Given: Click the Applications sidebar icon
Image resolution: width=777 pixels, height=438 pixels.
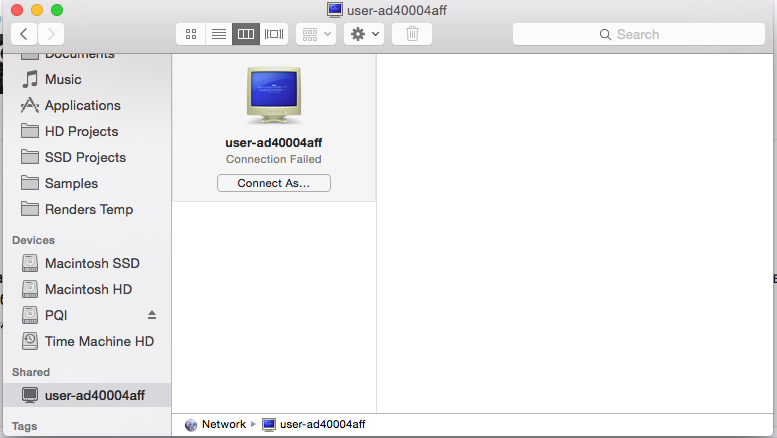Looking at the screenshot, I should pyautogui.click(x=30, y=105).
